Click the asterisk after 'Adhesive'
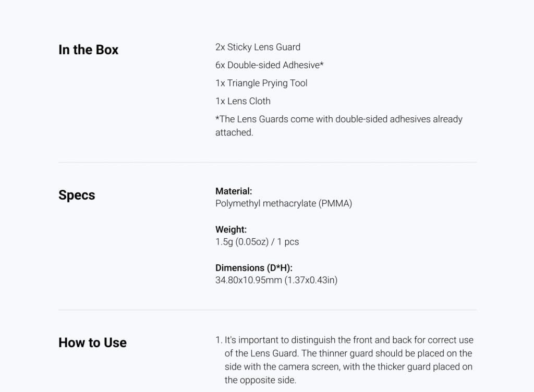Image resolution: width=534 pixels, height=392 pixels. [321, 64]
